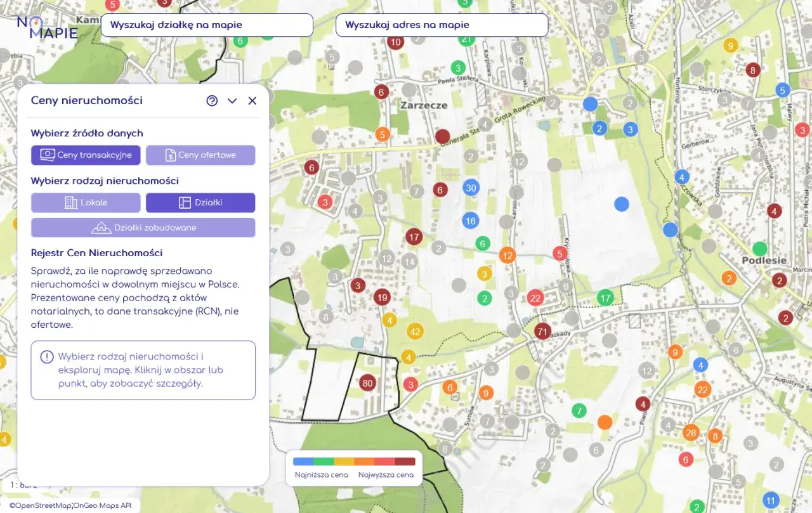
Task: Open the green cluster marker 17
Action: click(605, 297)
